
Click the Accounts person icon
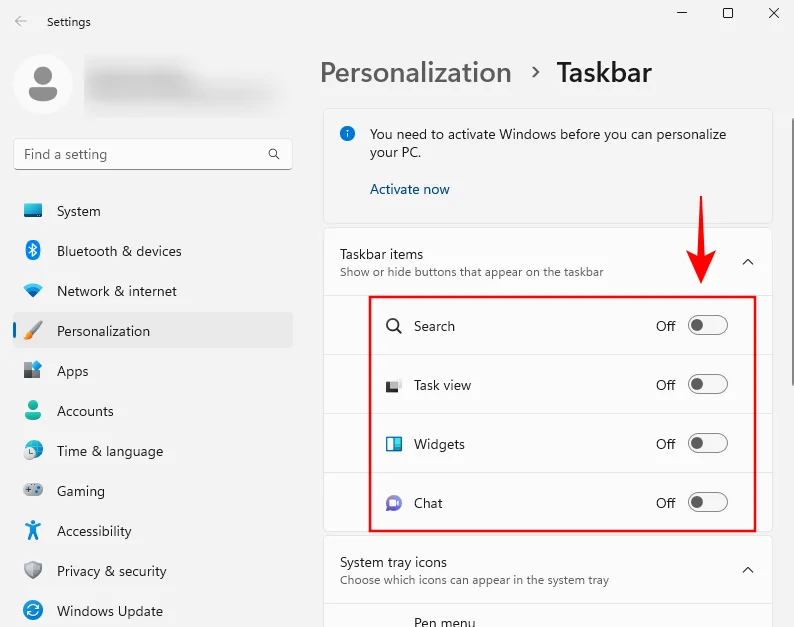33,410
